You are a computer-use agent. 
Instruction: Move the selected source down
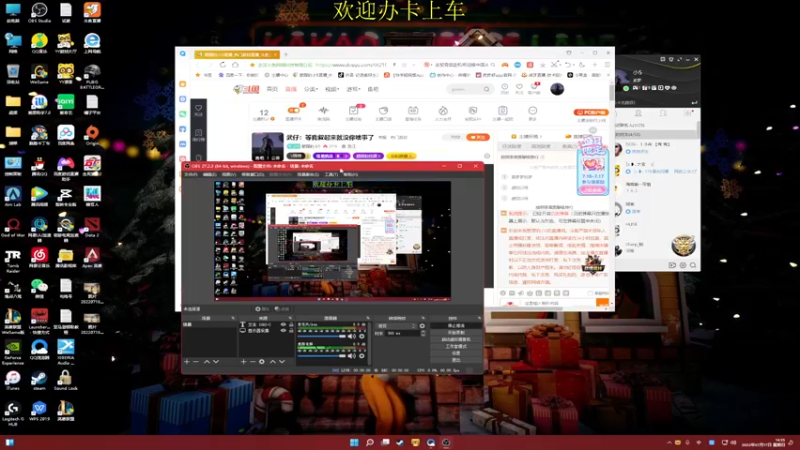(282, 362)
